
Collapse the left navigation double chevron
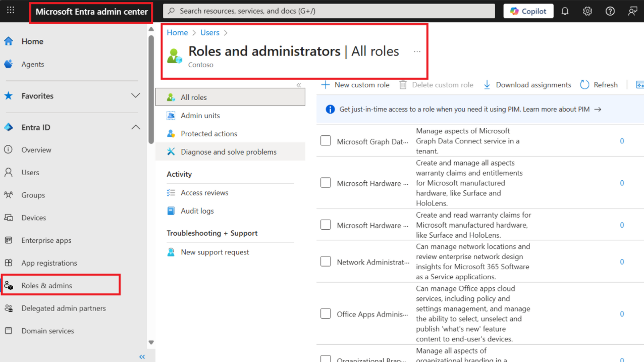pos(142,357)
